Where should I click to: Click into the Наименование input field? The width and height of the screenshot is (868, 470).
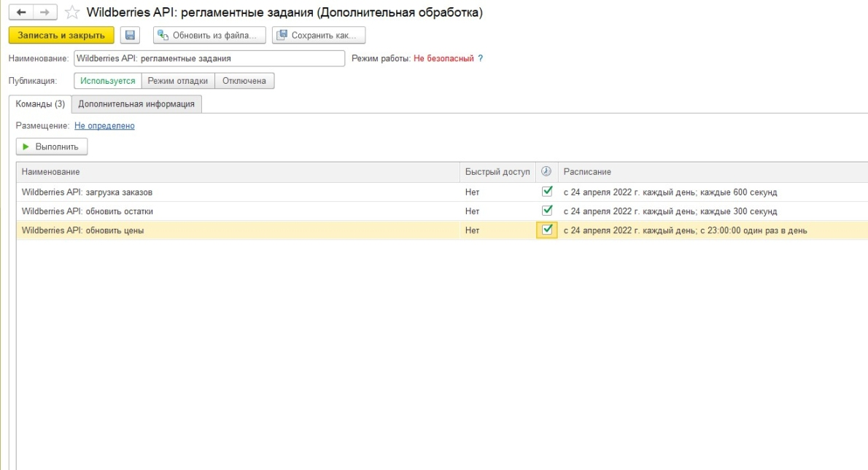[x=209, y=58]
